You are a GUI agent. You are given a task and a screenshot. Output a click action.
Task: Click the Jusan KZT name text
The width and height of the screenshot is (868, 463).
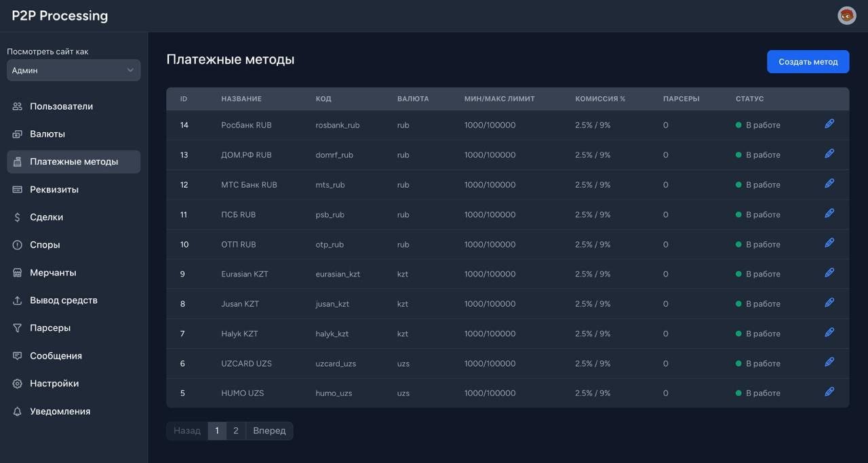tap(240, 304)
